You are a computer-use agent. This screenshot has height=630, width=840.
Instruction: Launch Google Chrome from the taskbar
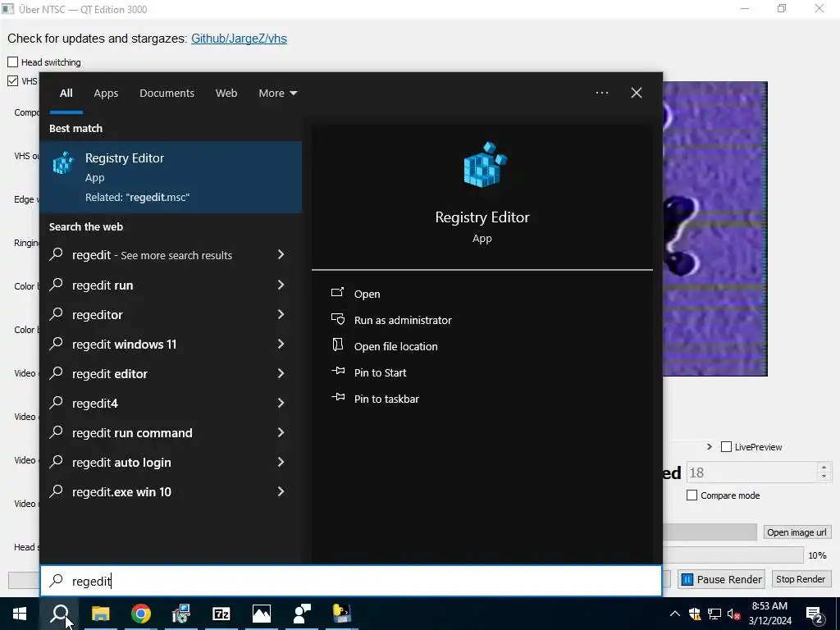[140, 614]
